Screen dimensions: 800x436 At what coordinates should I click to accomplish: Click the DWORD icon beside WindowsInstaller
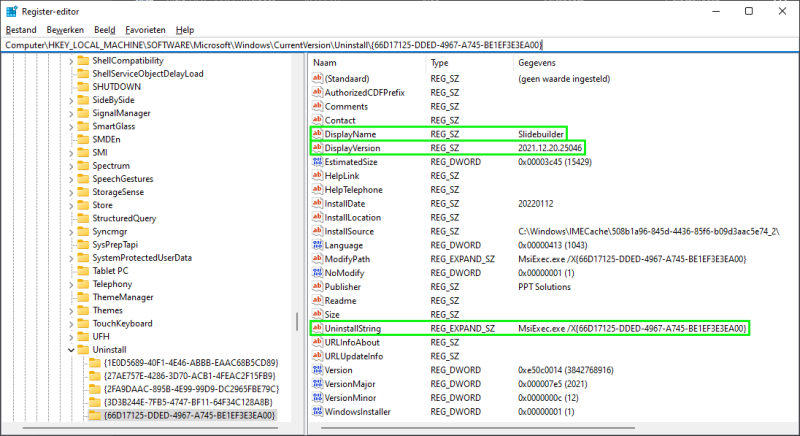(317, 411)
